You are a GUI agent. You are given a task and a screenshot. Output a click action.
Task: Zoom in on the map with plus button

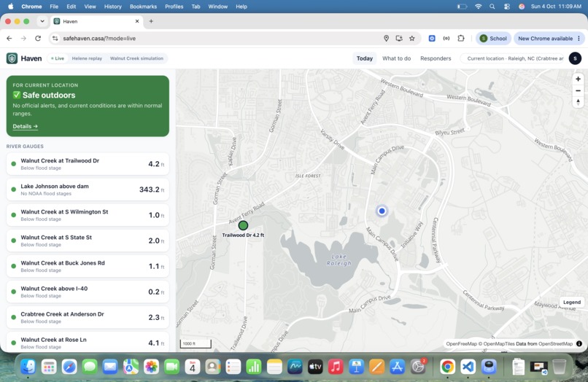(578, 79)
